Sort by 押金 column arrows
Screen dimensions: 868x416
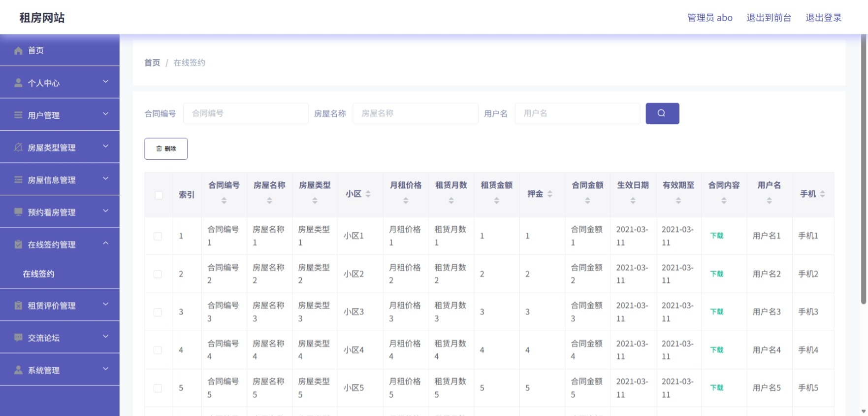tap(550, 194)
